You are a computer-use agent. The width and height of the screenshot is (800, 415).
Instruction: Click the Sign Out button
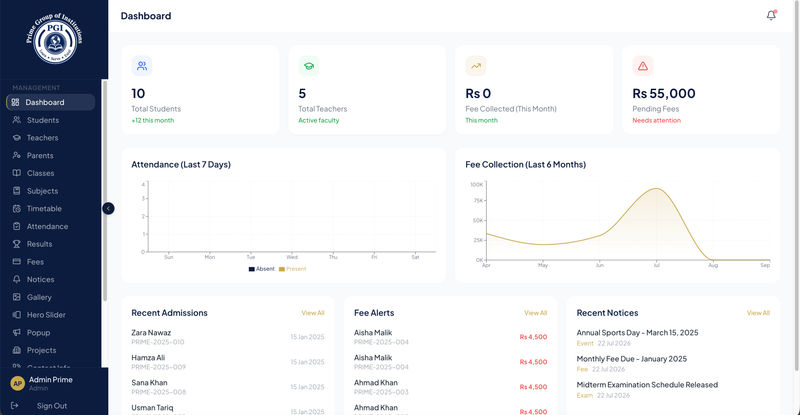point(52,406)
